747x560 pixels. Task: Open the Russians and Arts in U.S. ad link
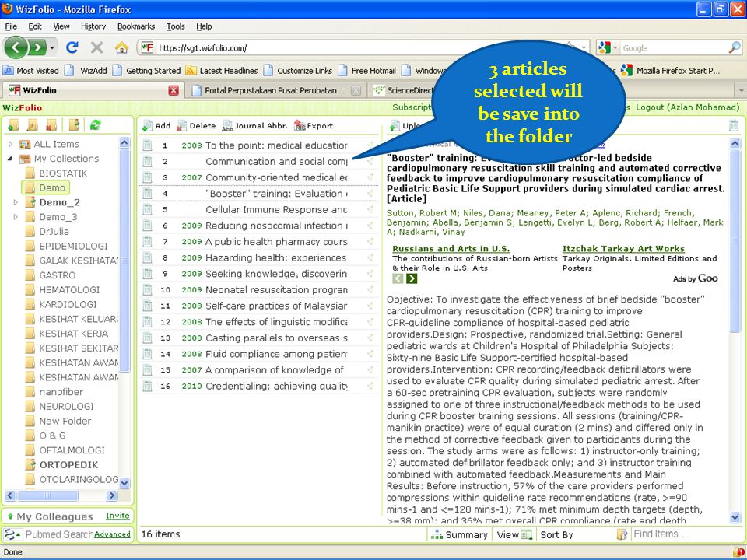tap(451, 248)
